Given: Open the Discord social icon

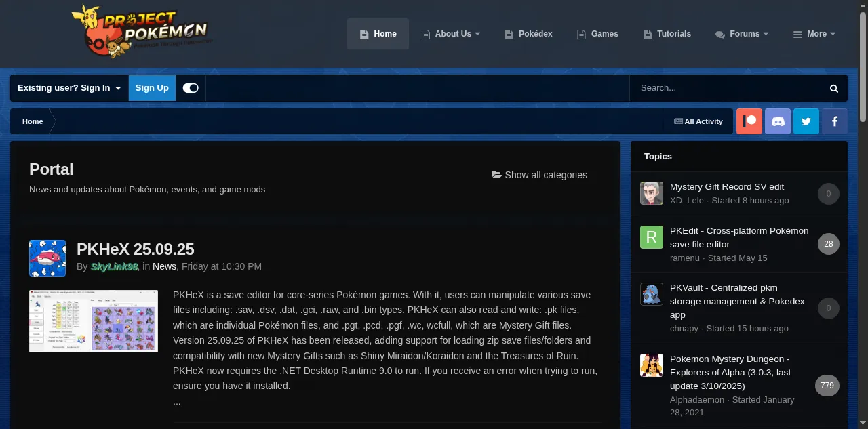Looking at the screenshot, I should (x=778, y=121).
